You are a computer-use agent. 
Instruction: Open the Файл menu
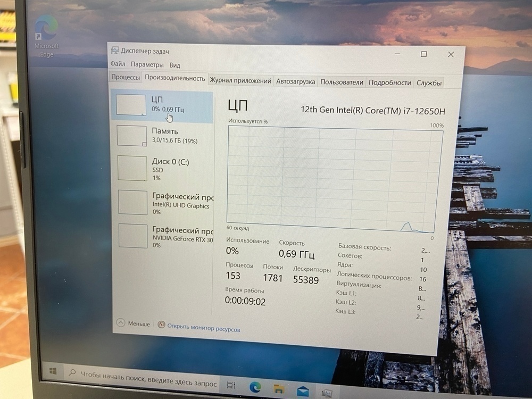coord(118,64)
